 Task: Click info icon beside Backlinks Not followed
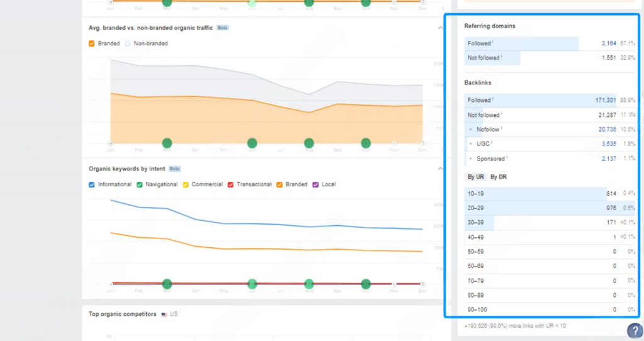click(x=501, y=113)
